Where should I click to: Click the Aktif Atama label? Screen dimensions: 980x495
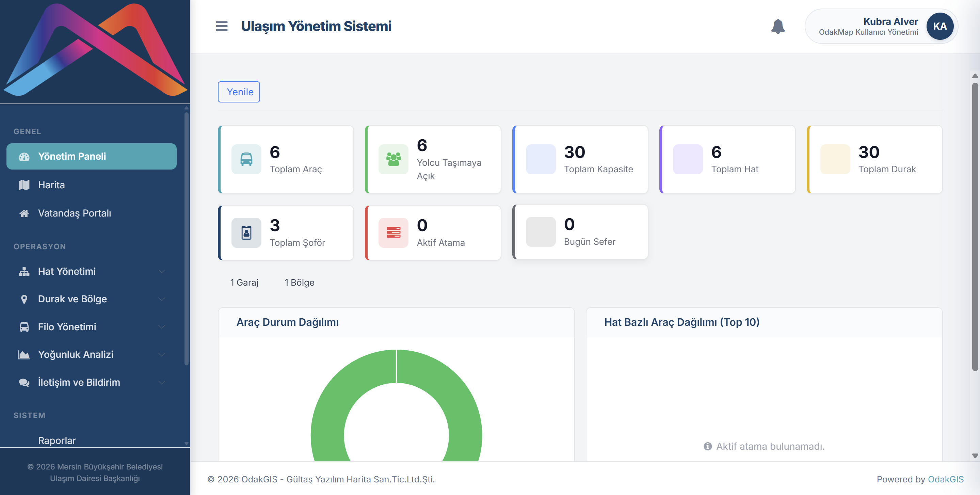[440, 243]
